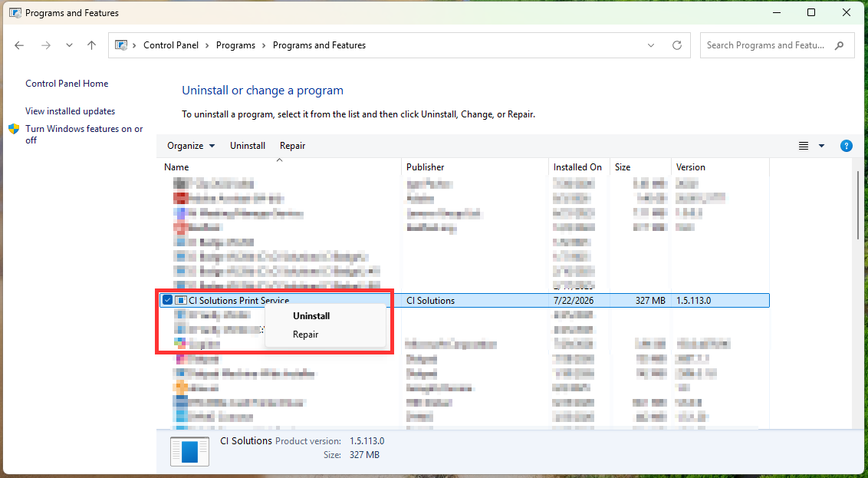Go back using the back arrow
This screenshot has width=868, height=478.
pyautogui.click(x=19, y=45)
